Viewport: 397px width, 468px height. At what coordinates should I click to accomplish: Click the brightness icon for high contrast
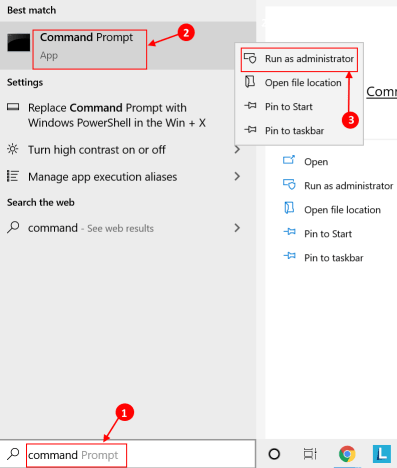tap(13, 149)
